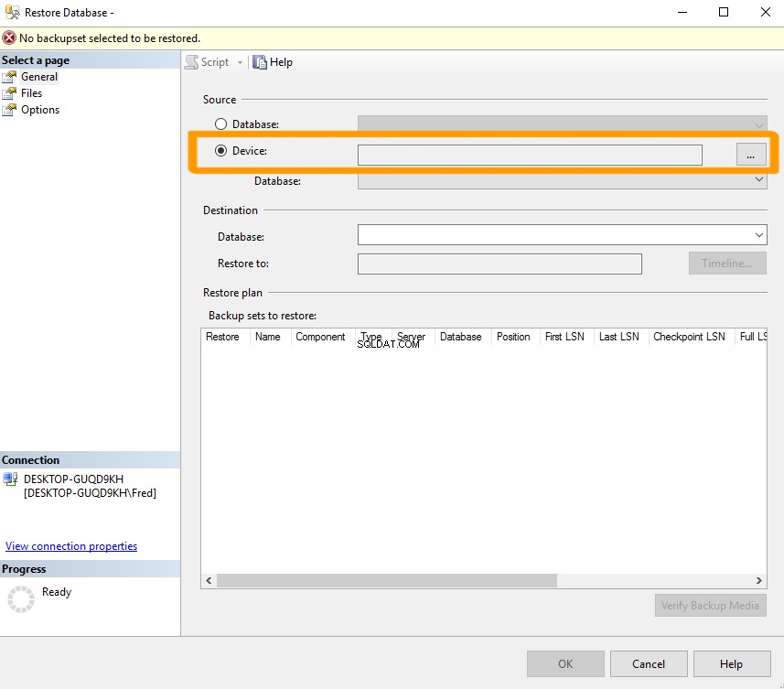This screenshot has height=689, width=784.
Task: Click the Last LSN column header
Action: point(619,337)
